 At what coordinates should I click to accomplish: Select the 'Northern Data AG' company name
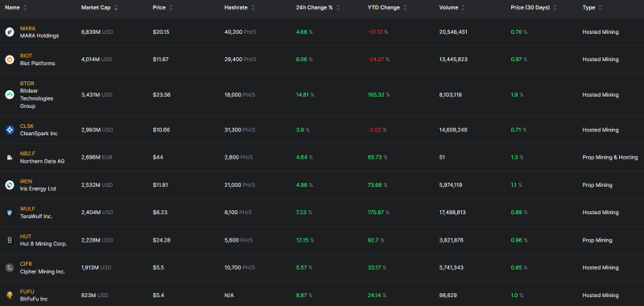click(x=43, y=161)
